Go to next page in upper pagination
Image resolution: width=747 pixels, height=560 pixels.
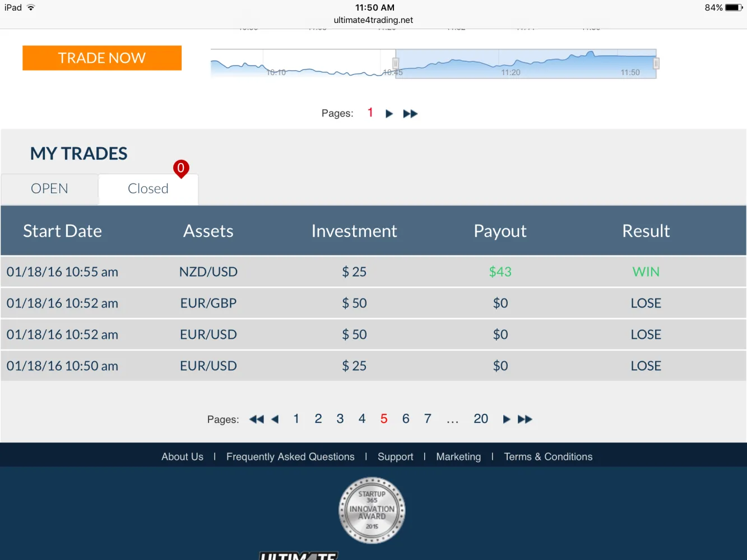(389, 114)
